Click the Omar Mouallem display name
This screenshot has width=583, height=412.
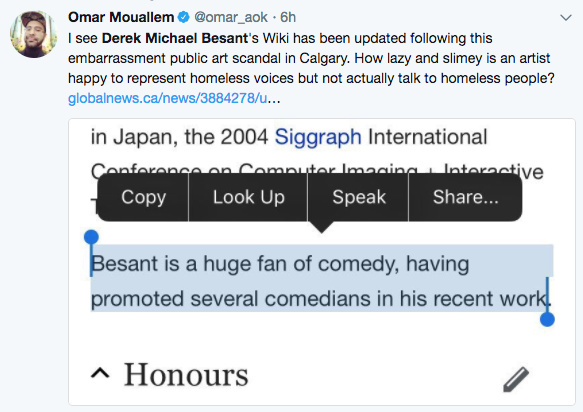click(x=121, y=17)
